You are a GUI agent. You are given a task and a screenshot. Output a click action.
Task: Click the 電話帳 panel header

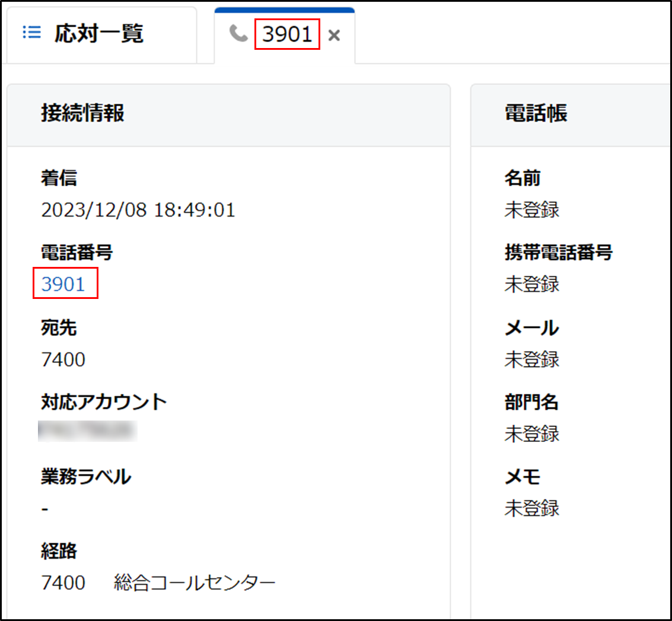(536, 113)
